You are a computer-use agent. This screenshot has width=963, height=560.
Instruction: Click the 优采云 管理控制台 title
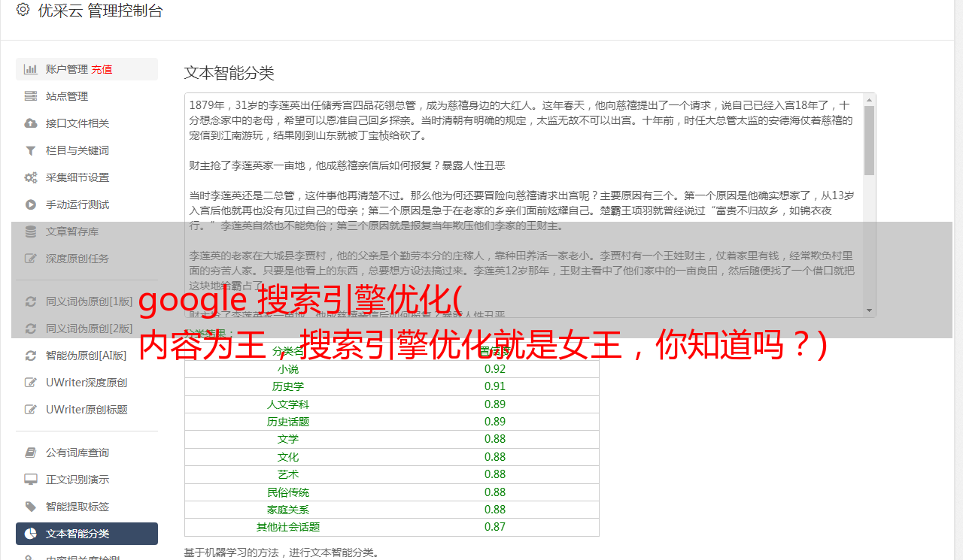[x=100, y=11]
